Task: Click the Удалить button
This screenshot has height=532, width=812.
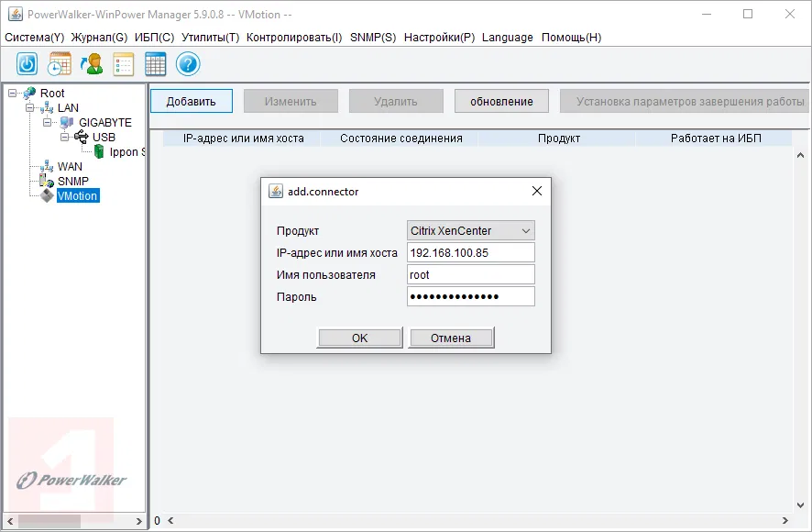Action: point(396,101)
